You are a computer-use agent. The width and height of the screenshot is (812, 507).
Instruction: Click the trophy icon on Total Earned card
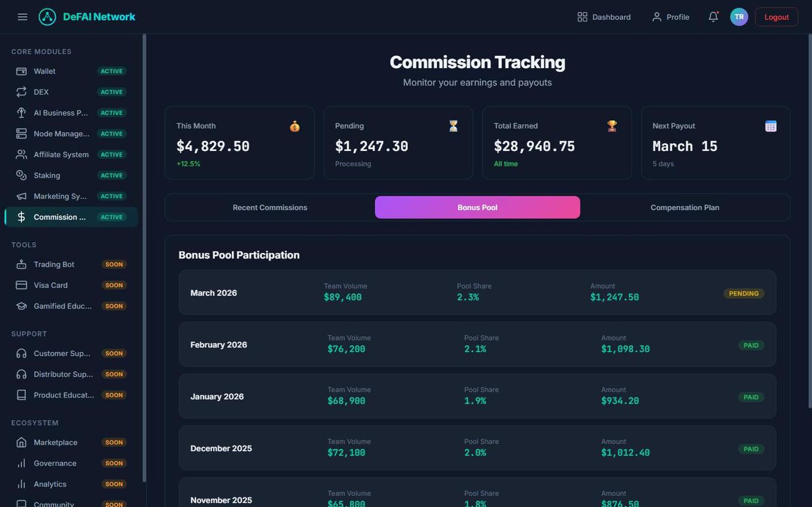pyautogui.click(x=612, y=126)
